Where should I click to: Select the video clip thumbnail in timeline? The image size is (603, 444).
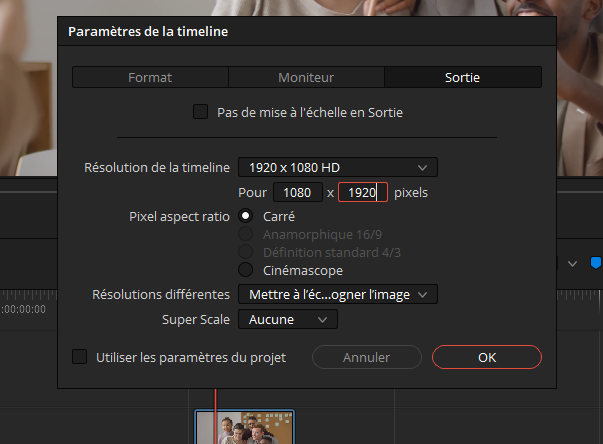click(244, 428)
